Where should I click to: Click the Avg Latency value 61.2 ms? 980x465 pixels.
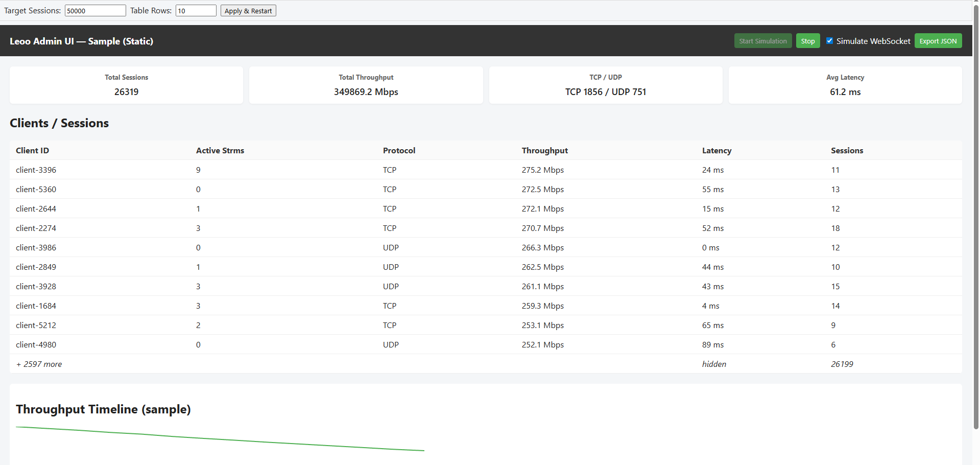tap(845, 92)
